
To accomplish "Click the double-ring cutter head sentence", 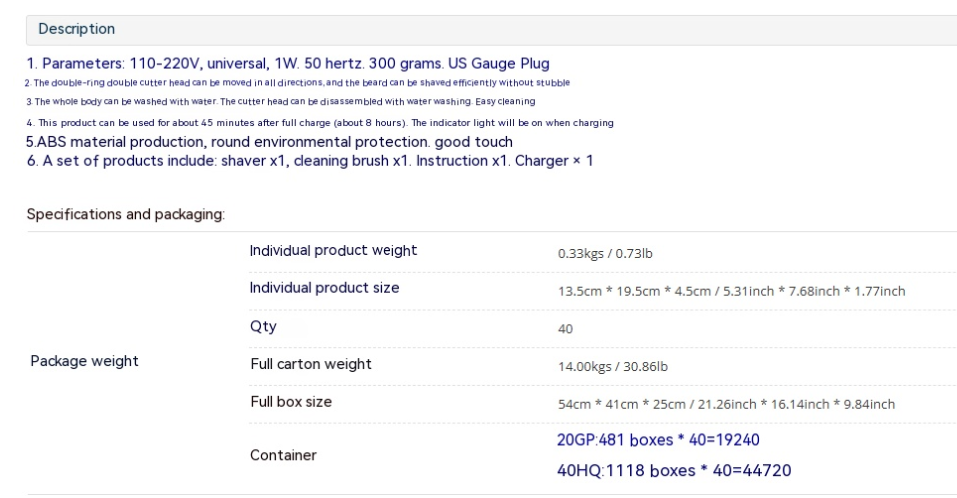I will tap(297, 82).
